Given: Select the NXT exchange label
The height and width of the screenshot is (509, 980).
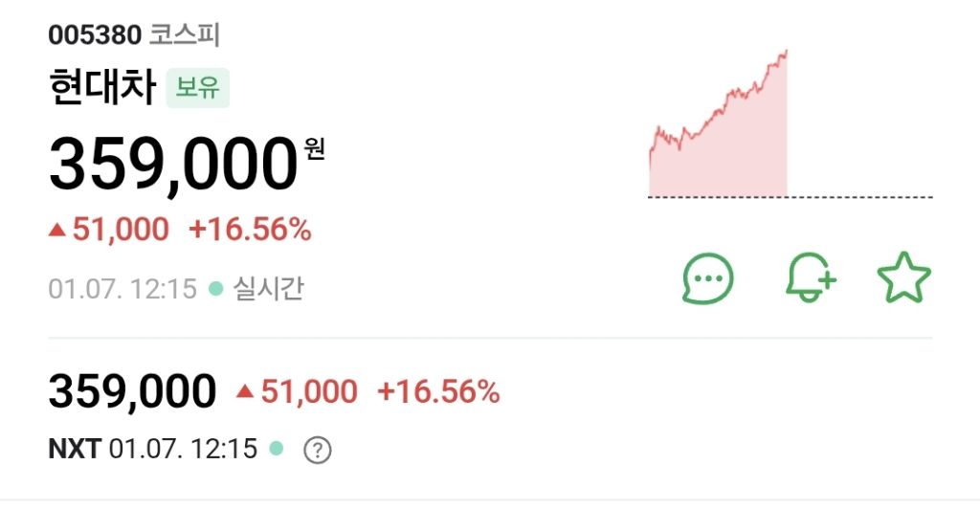Looking at the screenshot, I should click(x=75, y=449).
